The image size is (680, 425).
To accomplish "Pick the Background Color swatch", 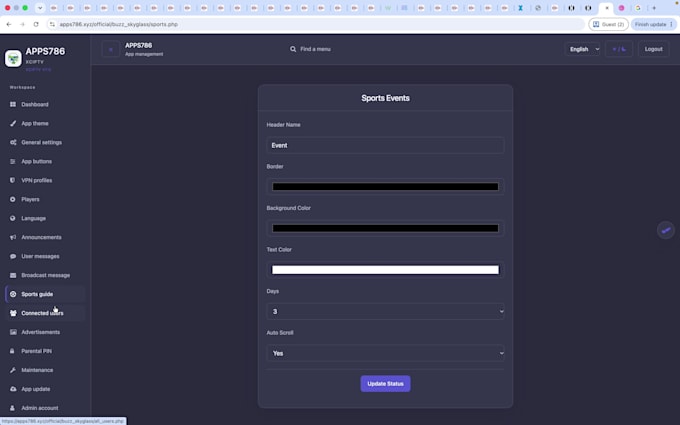I will [x=385, y=229].
